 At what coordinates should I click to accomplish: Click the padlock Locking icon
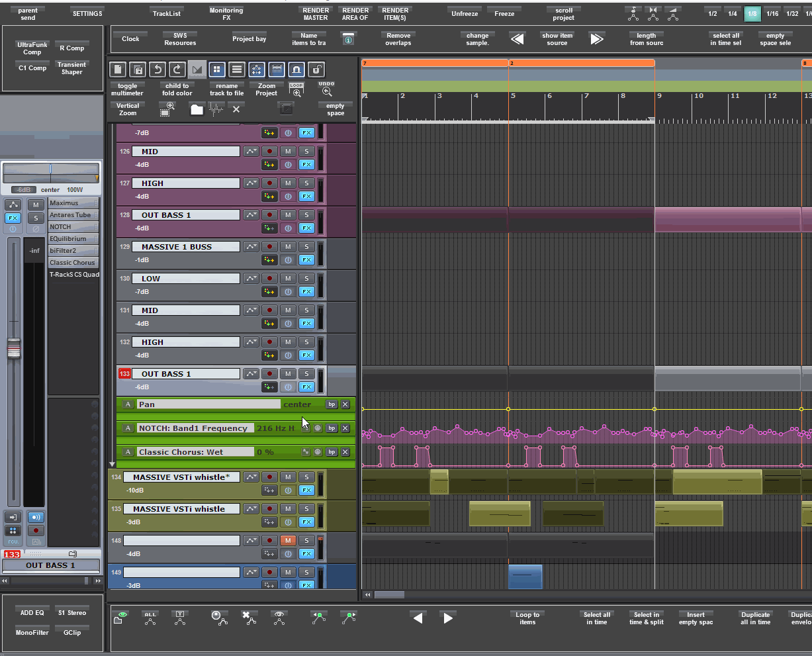pos(317,70)
